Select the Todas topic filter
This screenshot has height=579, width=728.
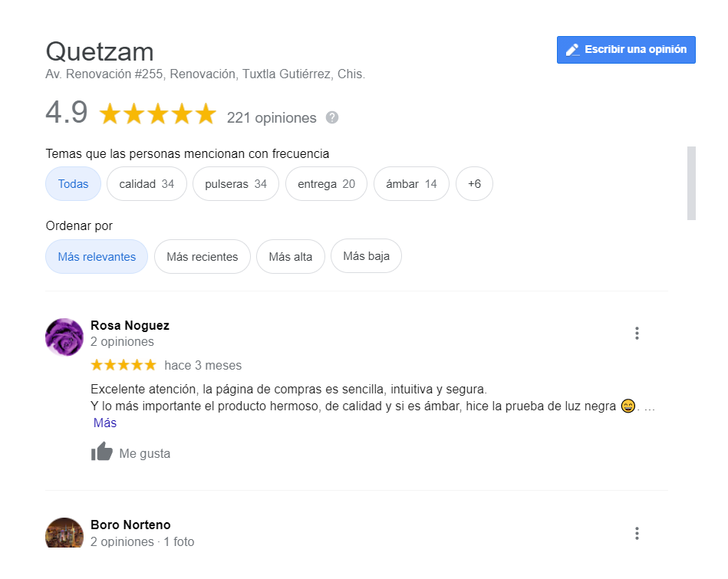click(73, 184)
